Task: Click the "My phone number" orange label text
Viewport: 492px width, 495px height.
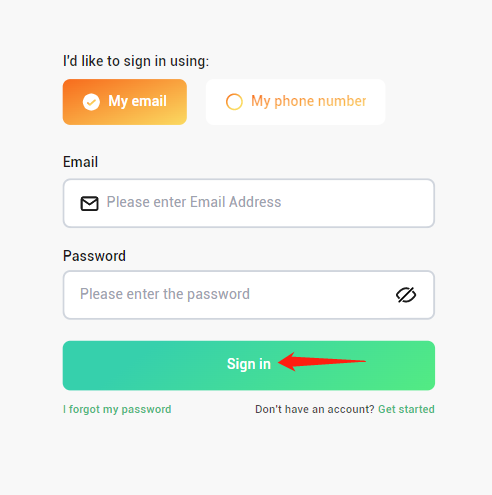Action: click(309, 101)
